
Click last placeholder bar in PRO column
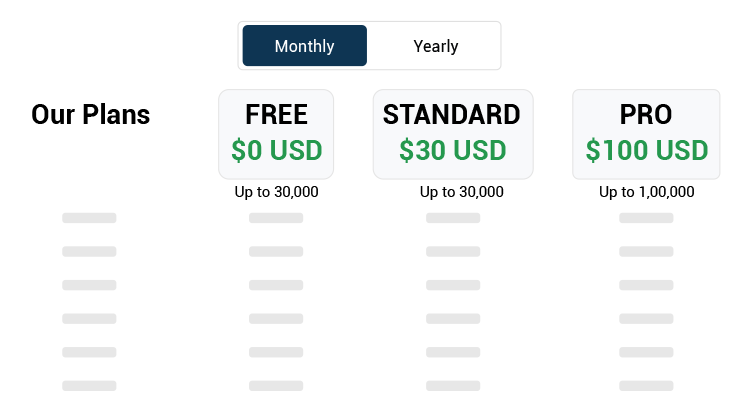(x=646, y=385)
